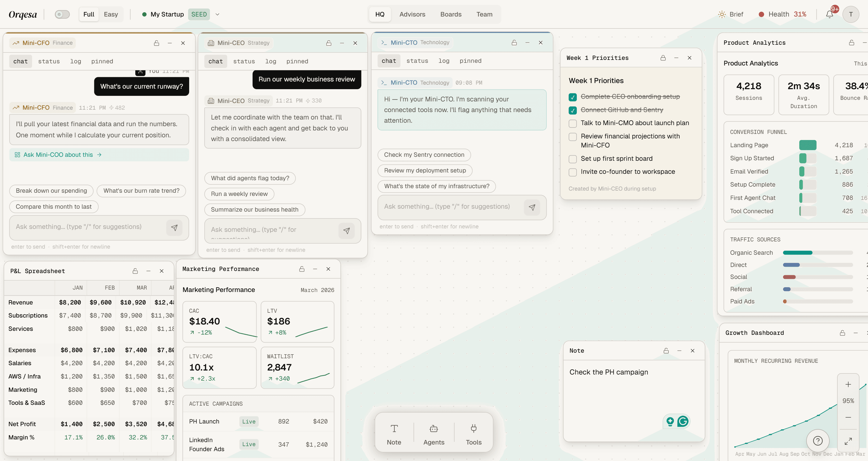The height and width of the screenshot is (461, 868).
Task: Click the help question mark button
Action: pos(817,441)
